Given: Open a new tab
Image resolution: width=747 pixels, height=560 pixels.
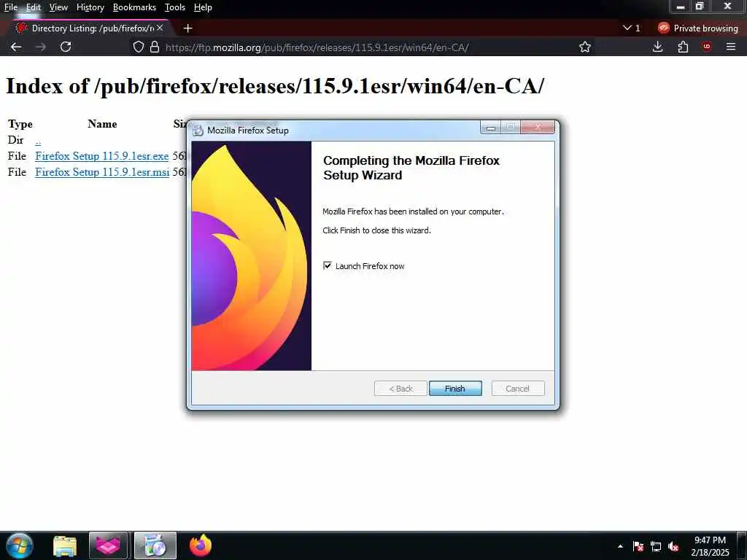Looking at the screenshot, I should coord(187,28).
